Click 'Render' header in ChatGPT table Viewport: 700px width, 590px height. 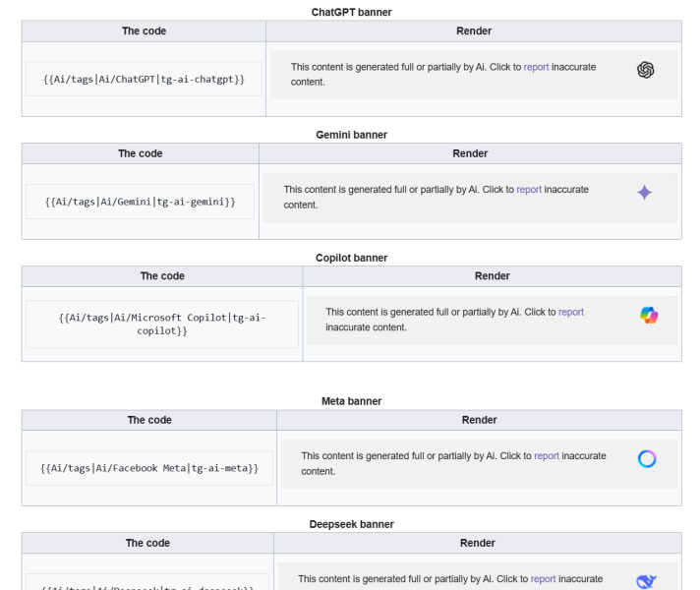tap(474, 31)
